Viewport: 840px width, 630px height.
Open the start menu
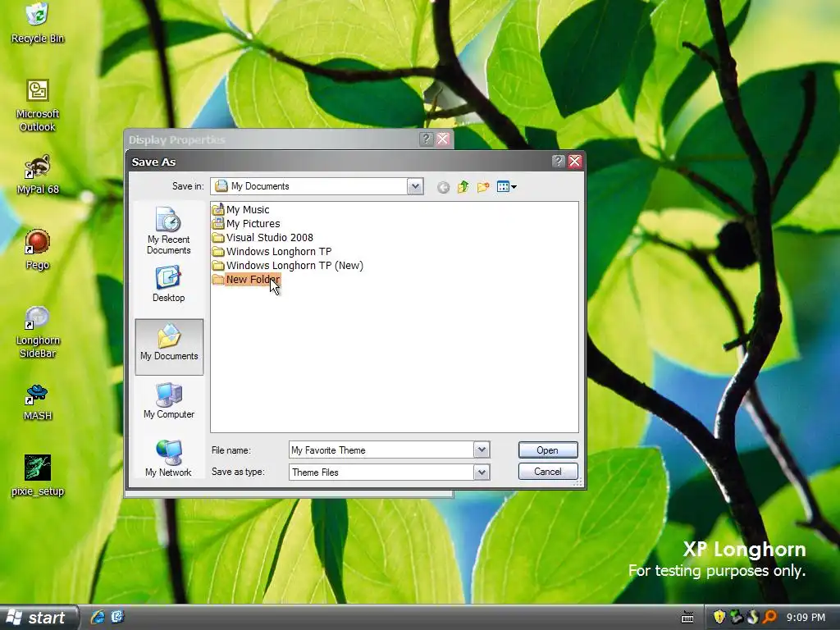point(39,618)
